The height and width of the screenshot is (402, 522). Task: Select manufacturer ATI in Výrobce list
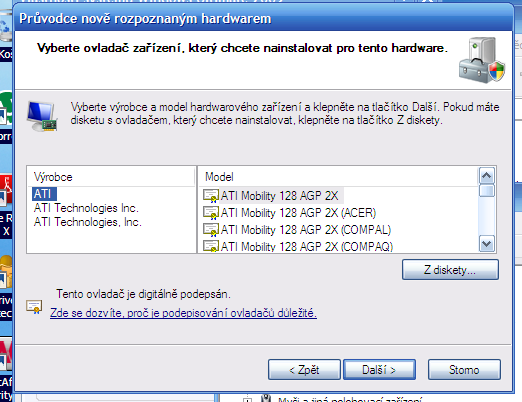(x=44, y=194)
